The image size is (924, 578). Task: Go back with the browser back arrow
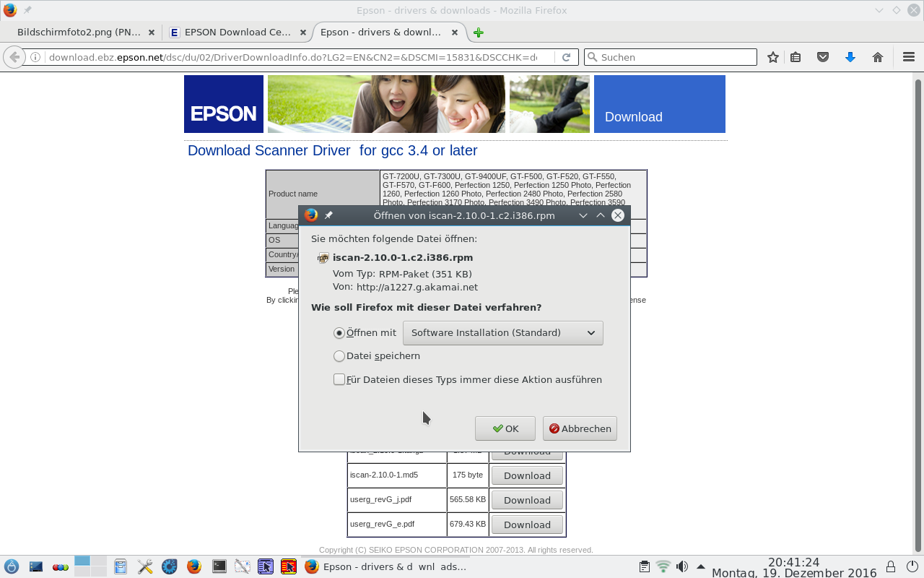pos(14,57)
